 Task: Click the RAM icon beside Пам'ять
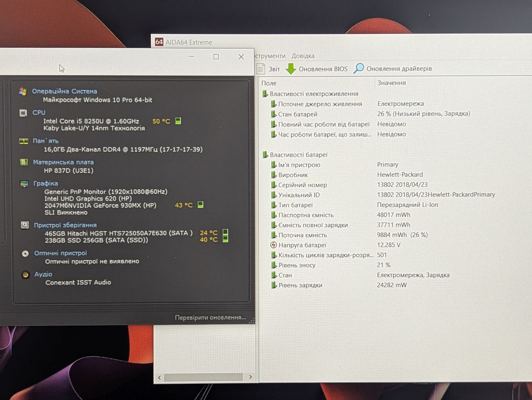pyautogui.click(x=24, y=141)
